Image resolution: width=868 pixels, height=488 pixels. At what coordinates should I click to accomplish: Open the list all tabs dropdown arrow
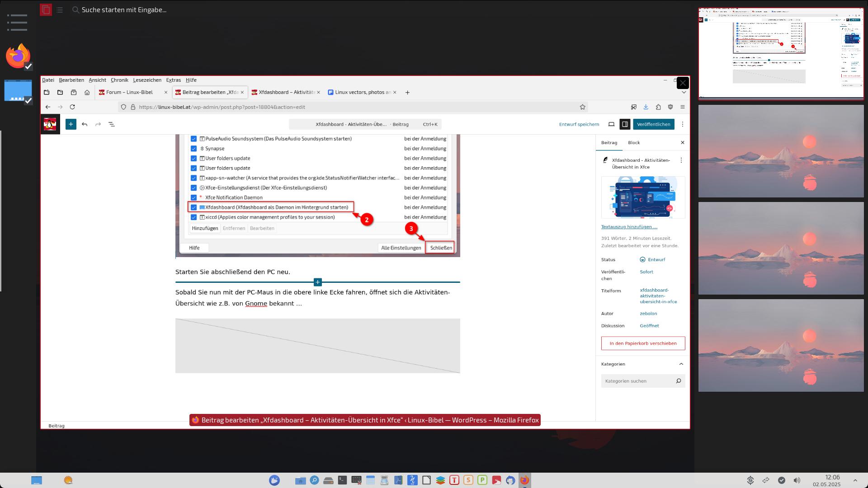point(684,92)
